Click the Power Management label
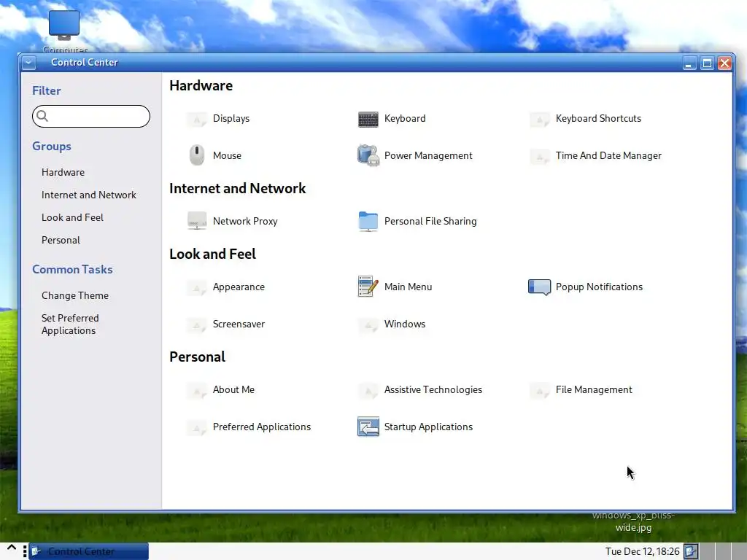 428,156
